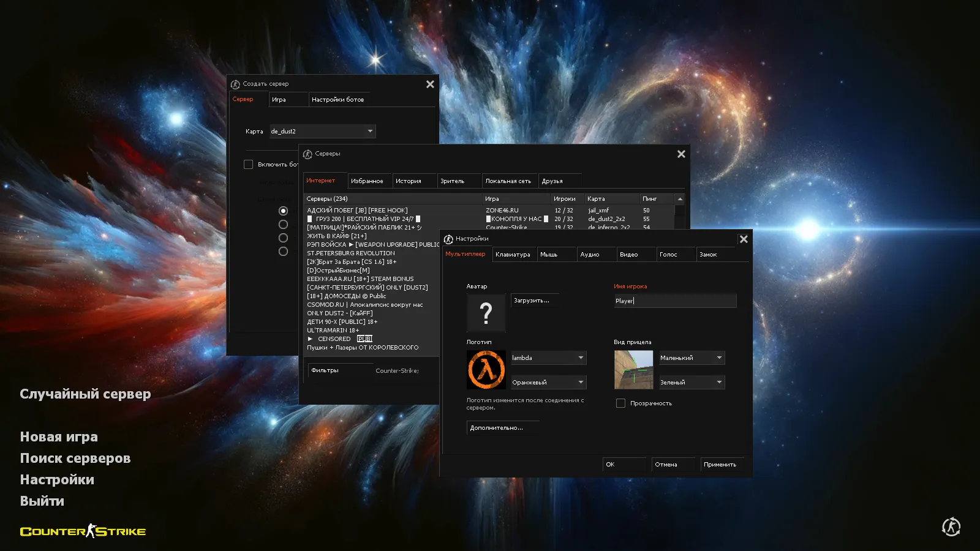Click the scroll-up arrow in the server list
The image size is (980, 551).
[680, 198]
